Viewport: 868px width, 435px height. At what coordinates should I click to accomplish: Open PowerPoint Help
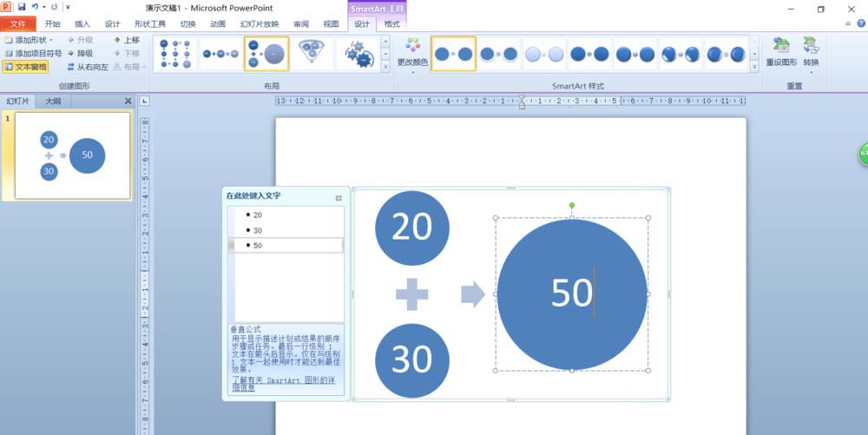(861, 23)
